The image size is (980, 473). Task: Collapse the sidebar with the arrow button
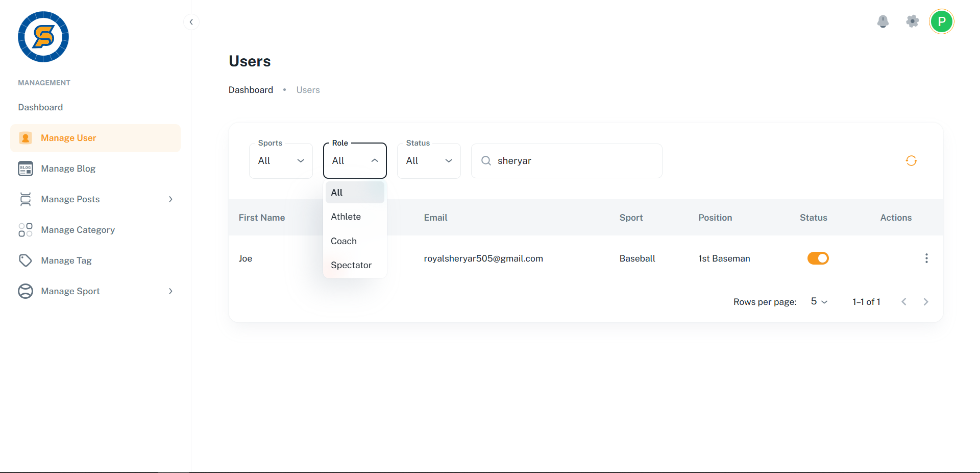tap(191, 22)
